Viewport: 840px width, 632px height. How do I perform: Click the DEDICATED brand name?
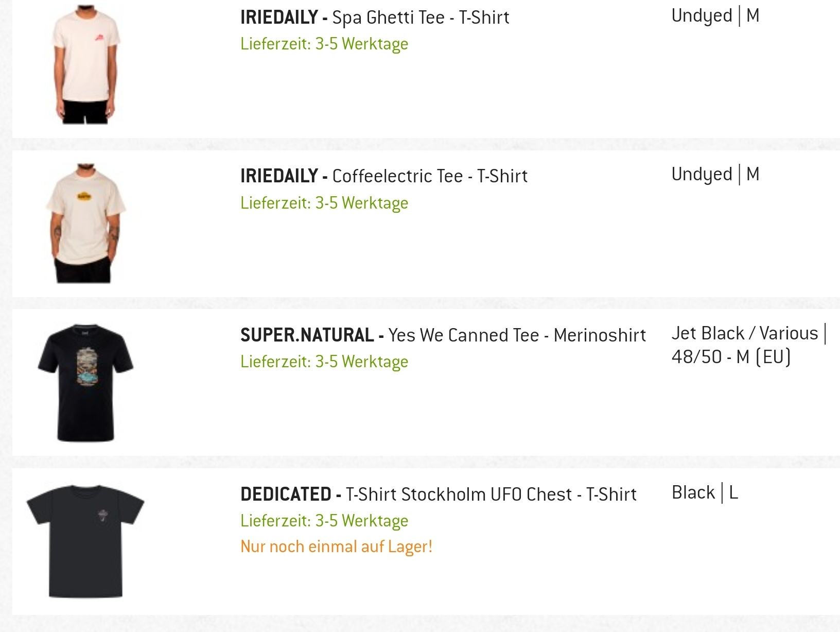[x=286, y=494]
